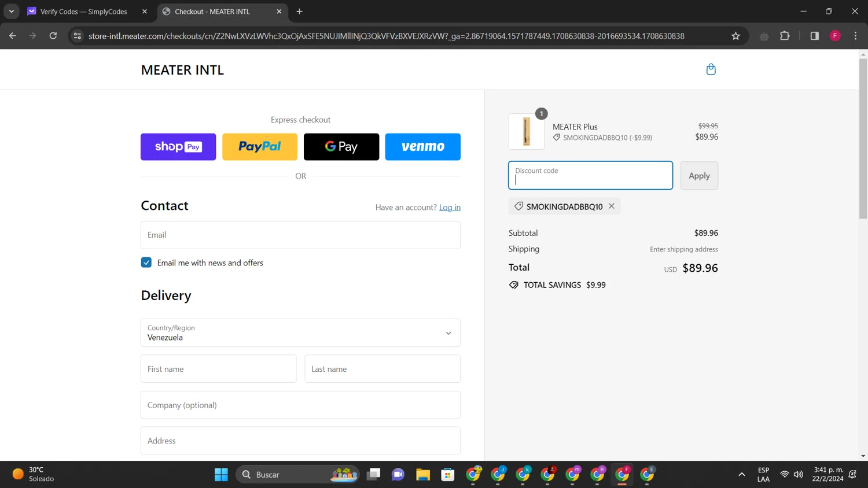868x488 pixels.
Task: Open the weather widget showing 30°C
Action: click(34, 475)
